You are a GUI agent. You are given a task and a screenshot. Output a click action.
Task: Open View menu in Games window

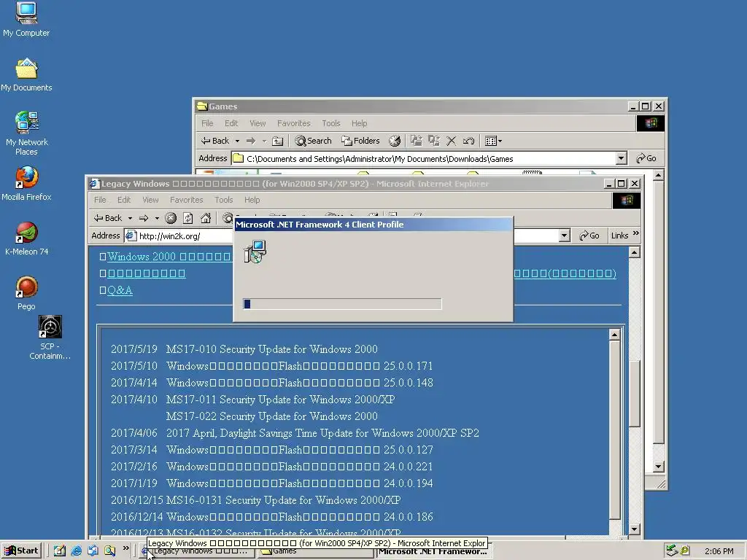[258, 123]
